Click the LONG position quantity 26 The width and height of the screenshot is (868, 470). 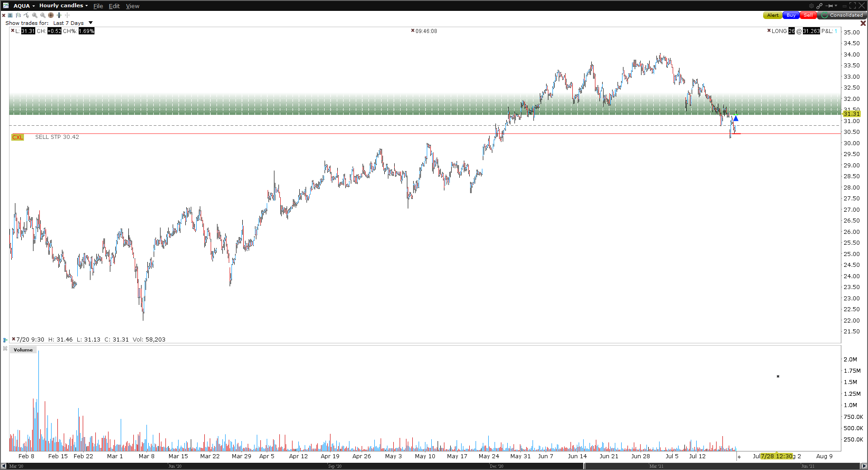pos(792,31)
